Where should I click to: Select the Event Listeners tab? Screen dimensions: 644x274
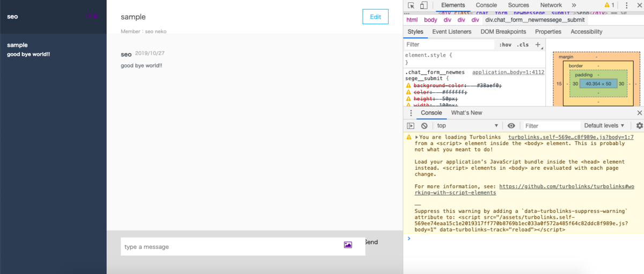coord(451,32)
